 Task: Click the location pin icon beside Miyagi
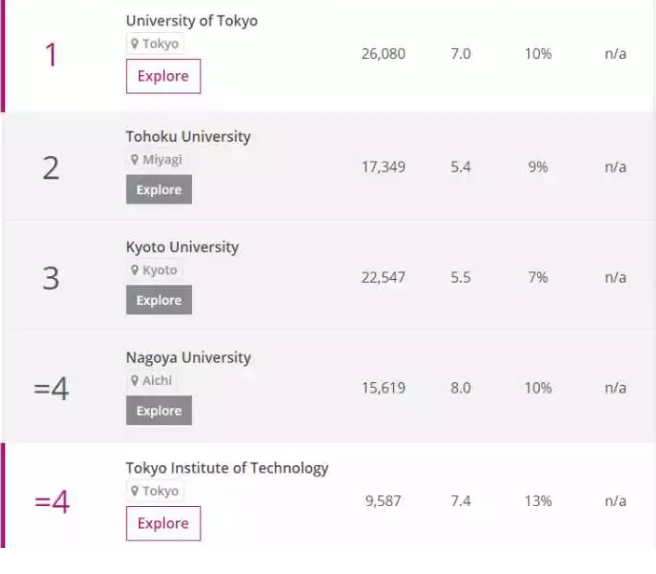[134, 160]
